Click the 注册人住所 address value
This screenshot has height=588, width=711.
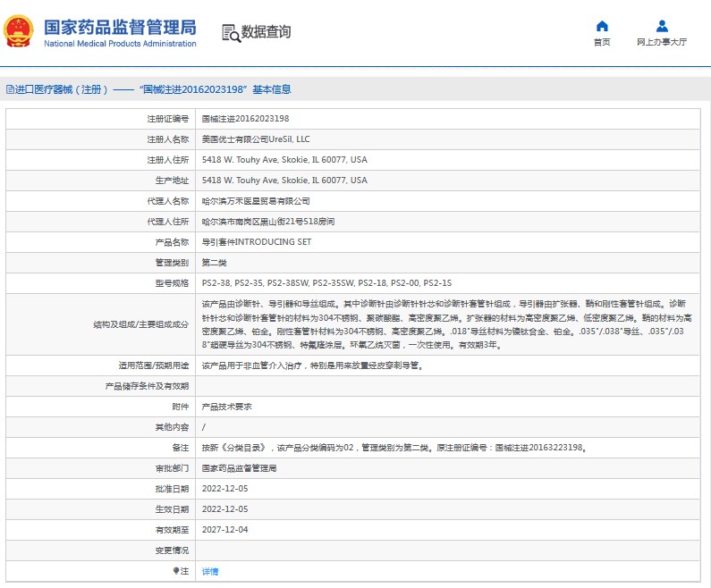[284, 159]
